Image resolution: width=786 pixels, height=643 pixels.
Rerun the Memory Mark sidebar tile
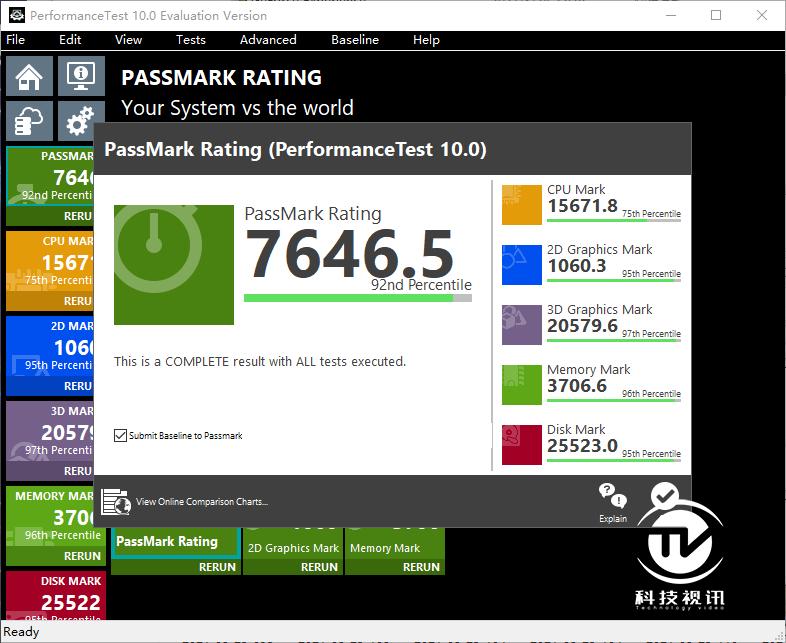click(x=82, y=556)
